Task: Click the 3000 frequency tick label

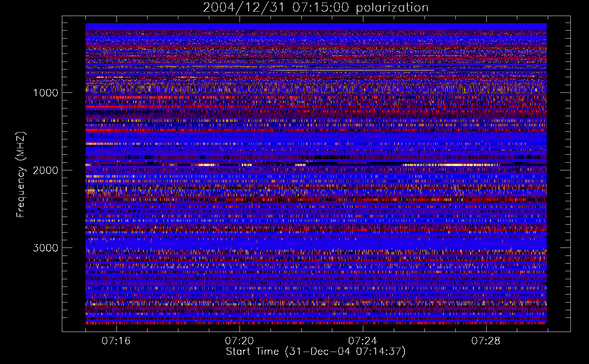Action: click(x=46, y=248)
